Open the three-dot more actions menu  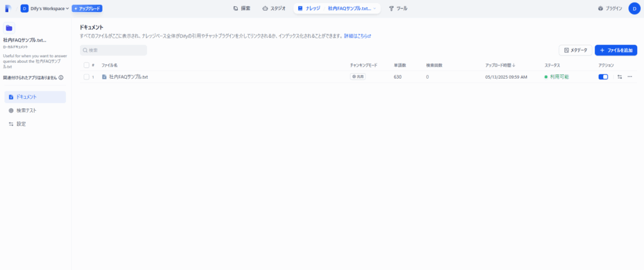630,77
